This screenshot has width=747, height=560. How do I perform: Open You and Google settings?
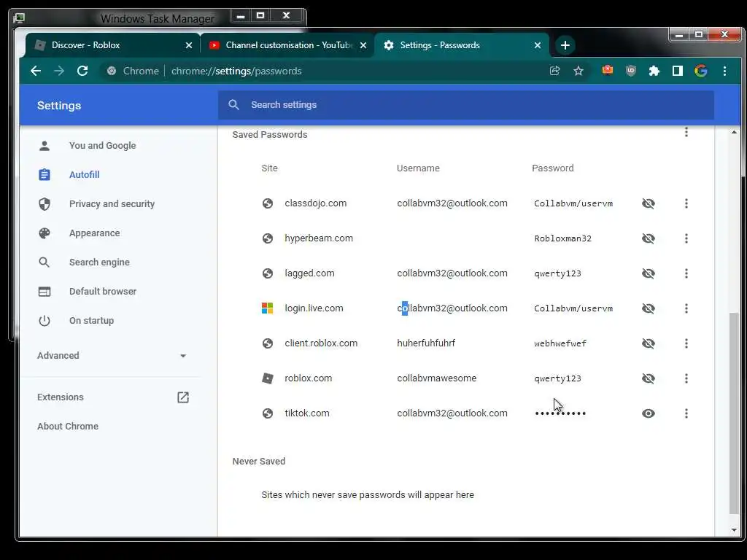click(102, 146)
